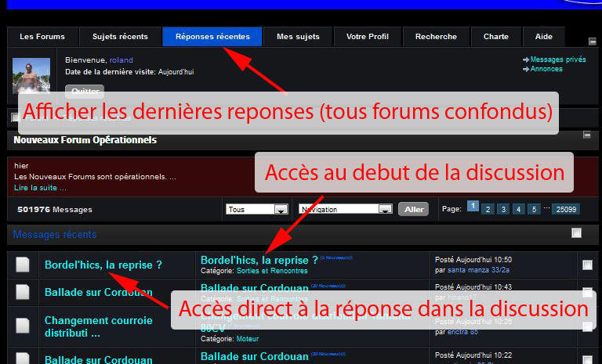This screenshot has height=364, width=602.
Task: Open the Messages privés link
Action: [x=557, y=59]
